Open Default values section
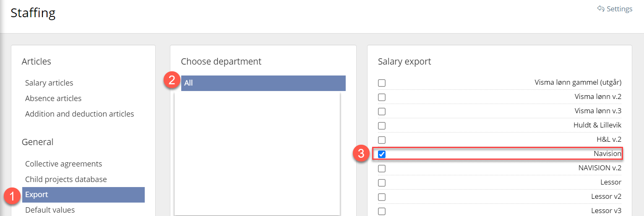 50,210
